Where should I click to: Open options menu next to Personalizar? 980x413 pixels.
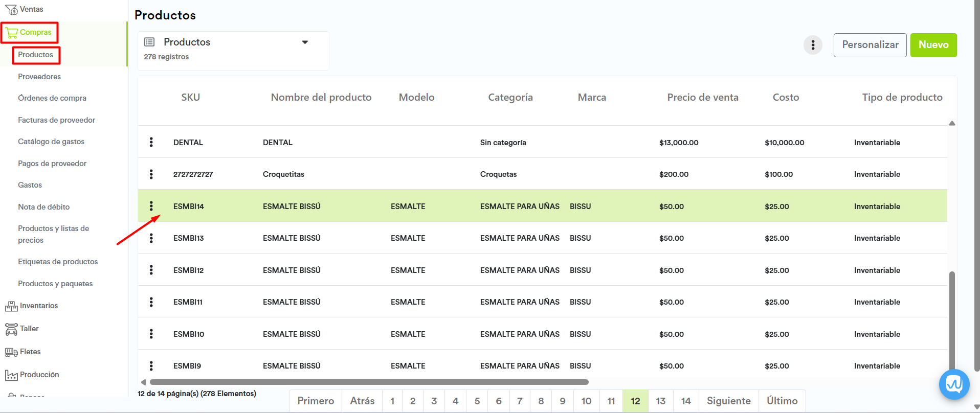click(813, 45)
